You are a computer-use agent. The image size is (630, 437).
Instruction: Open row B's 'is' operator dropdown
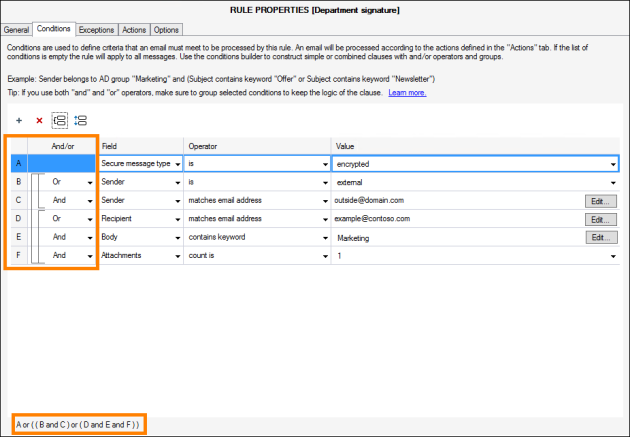[x=325, y=183]
